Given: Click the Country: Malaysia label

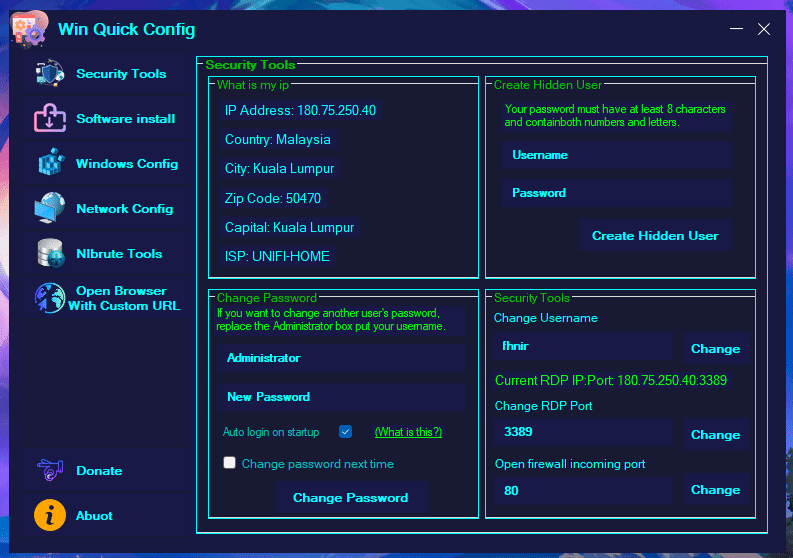Looking at the screenshot, I should 278,140.
